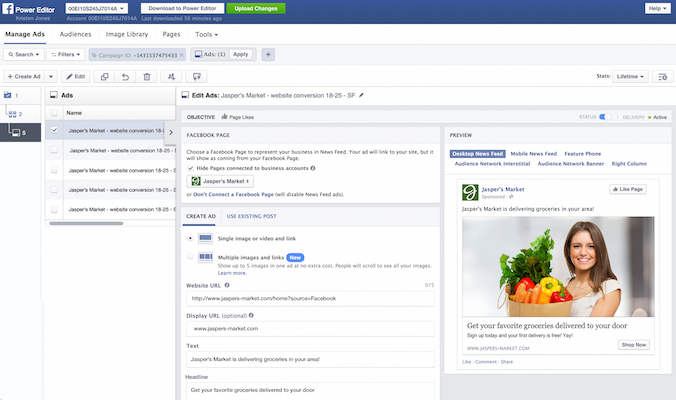Toggle the ad status switch
This screenshot has height=400, width=676.
[x=605, y=117]
